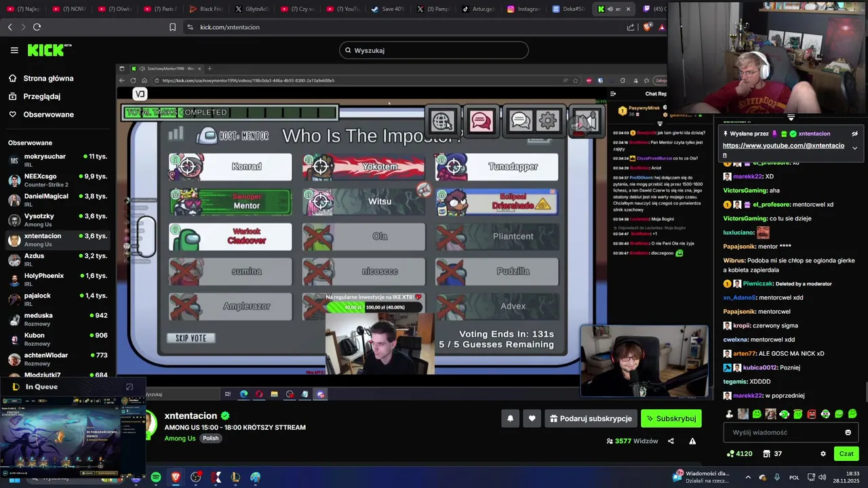
Task: Open DanielMagical channel in sidebar
Action: [57, 200]
